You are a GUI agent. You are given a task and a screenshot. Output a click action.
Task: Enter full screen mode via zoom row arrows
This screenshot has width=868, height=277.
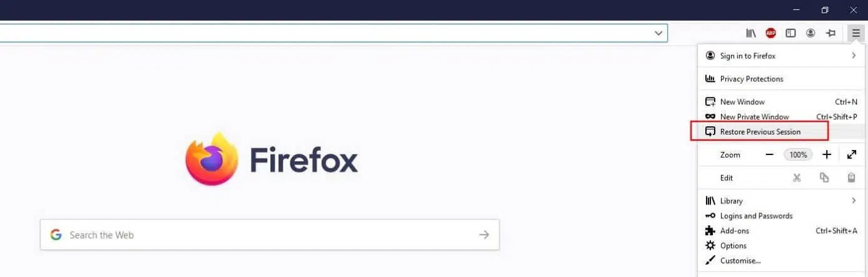click(x=852, y=154)
